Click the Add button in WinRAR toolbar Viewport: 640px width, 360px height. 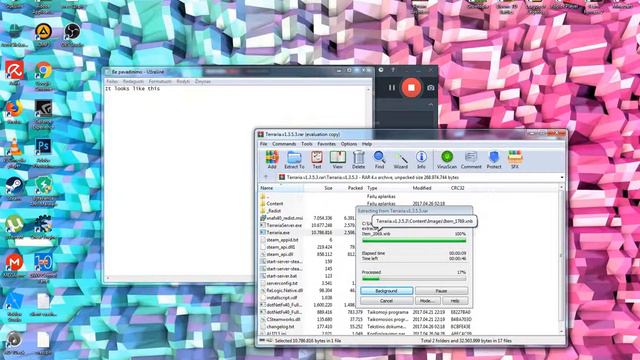click(272, 160)
